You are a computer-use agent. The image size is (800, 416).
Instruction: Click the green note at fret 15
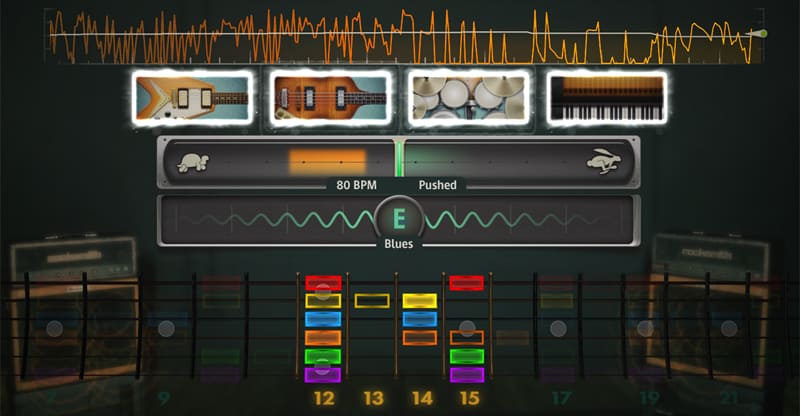coord(467,356)
